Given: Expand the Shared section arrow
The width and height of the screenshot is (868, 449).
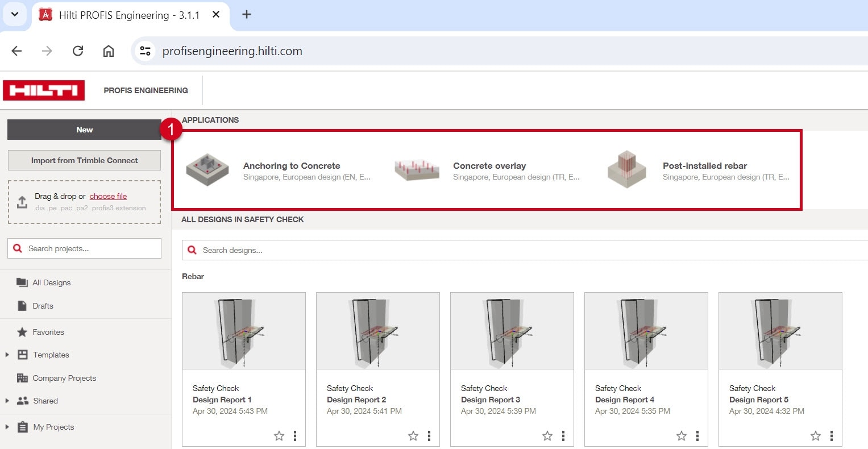Looking at the screenshot, I should (x=7, y=401).
